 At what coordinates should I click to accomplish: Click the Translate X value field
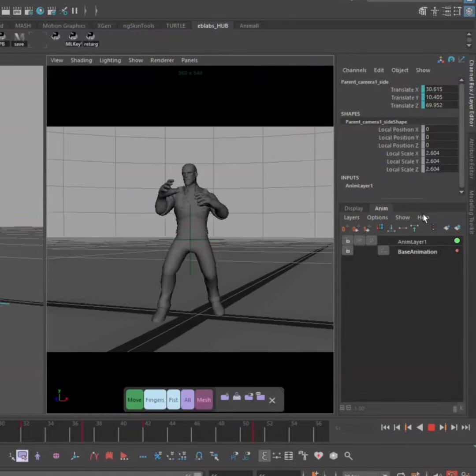tap(439, 89)
